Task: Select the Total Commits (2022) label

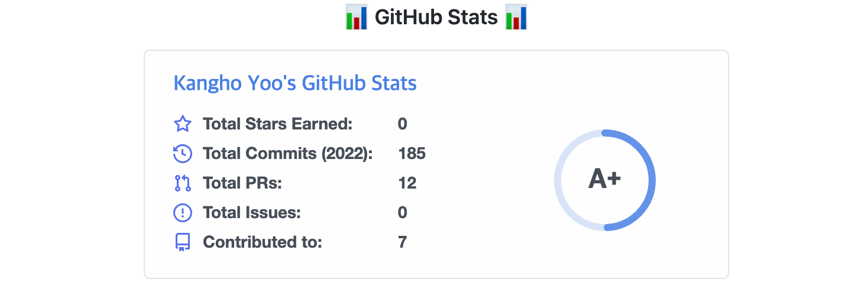Action: pos(288,154)
